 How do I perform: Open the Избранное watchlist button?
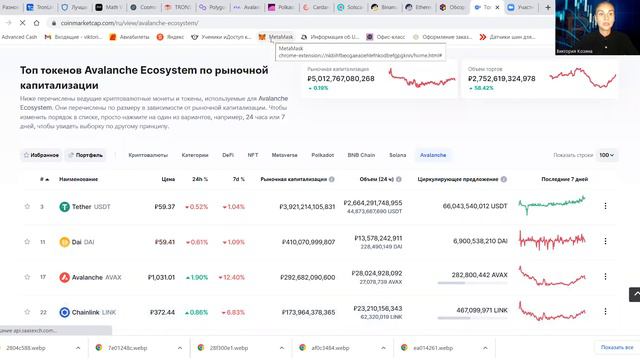point(41,155)
